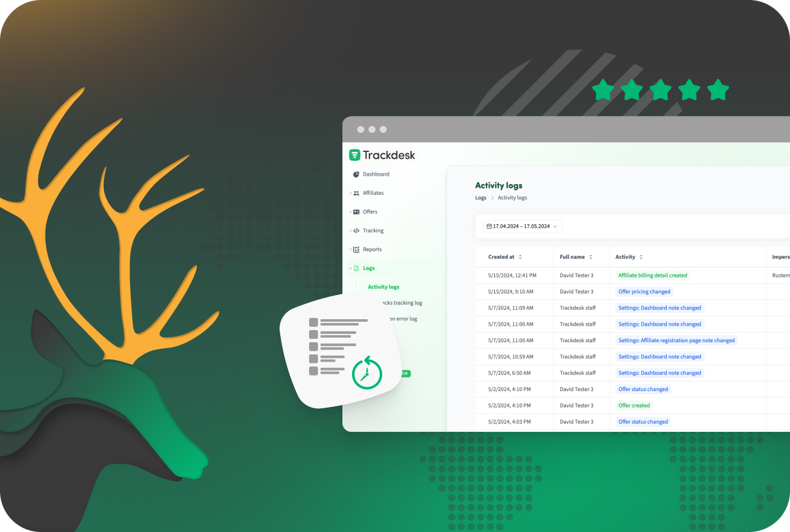This screenshot has width=790, height=532.
Task: Click the Offer pricing changed tag
Action: click(x=644, y=292)
